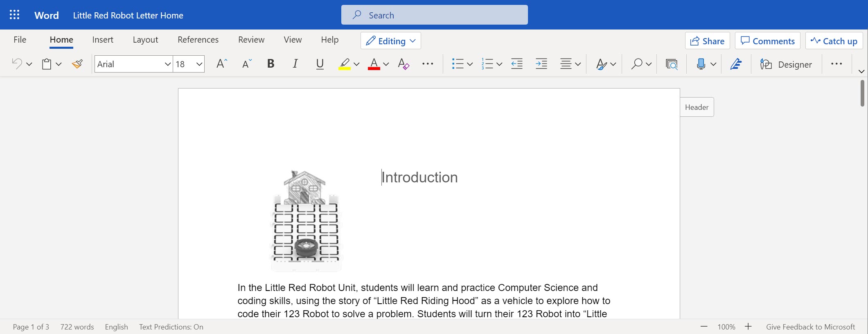Open the app launcher waffle grid
The image size is (868, 334).
(x=14, y=15)
